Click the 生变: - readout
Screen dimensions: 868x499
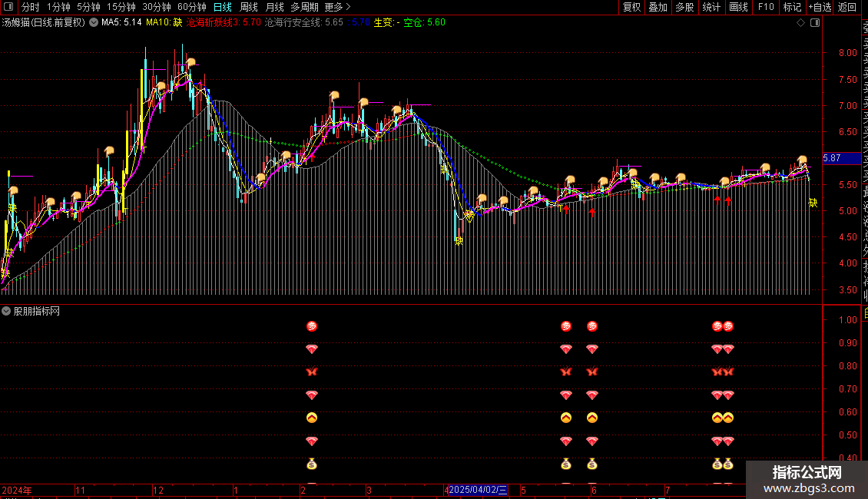pyautogui.click(x=386, y=23)
